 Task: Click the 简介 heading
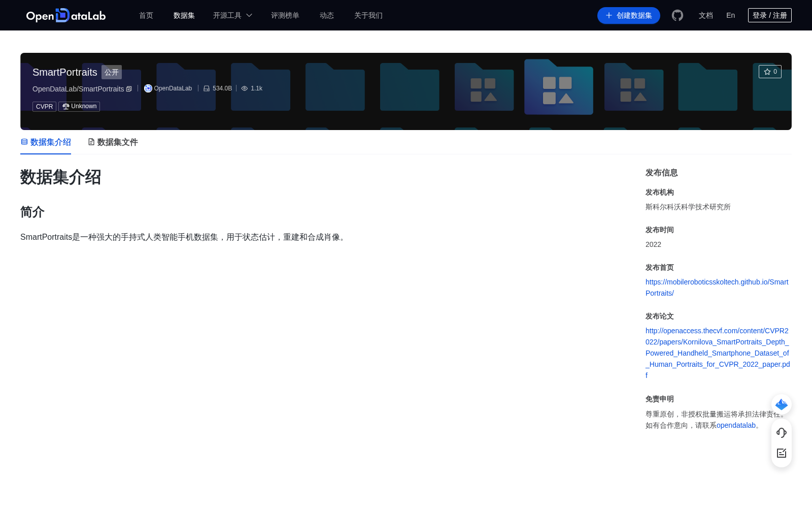(x=32, y=212)
